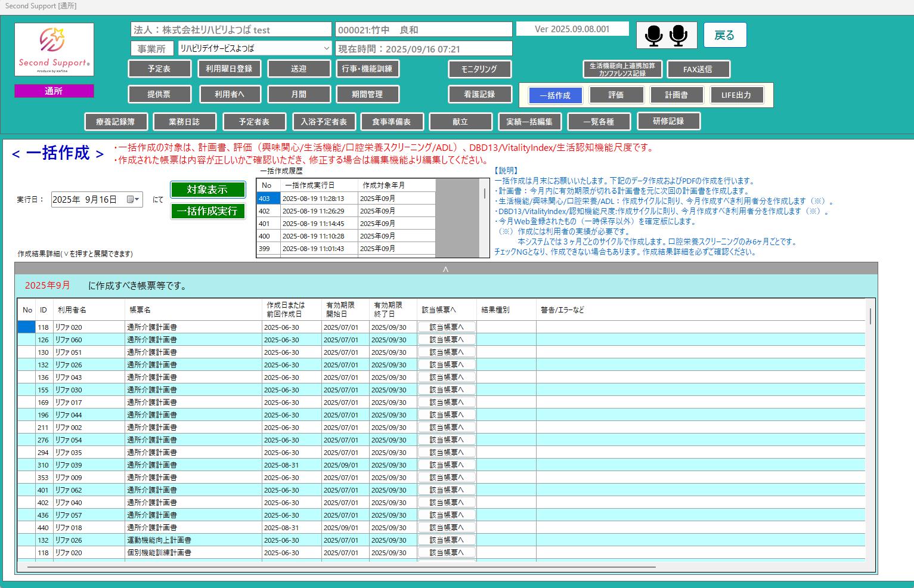Image resolution: width=914 pixels, height=588 pixels.
Task: Switch to the 計画書 tab button
Action: pyautogui.click(x=676, y=95)
